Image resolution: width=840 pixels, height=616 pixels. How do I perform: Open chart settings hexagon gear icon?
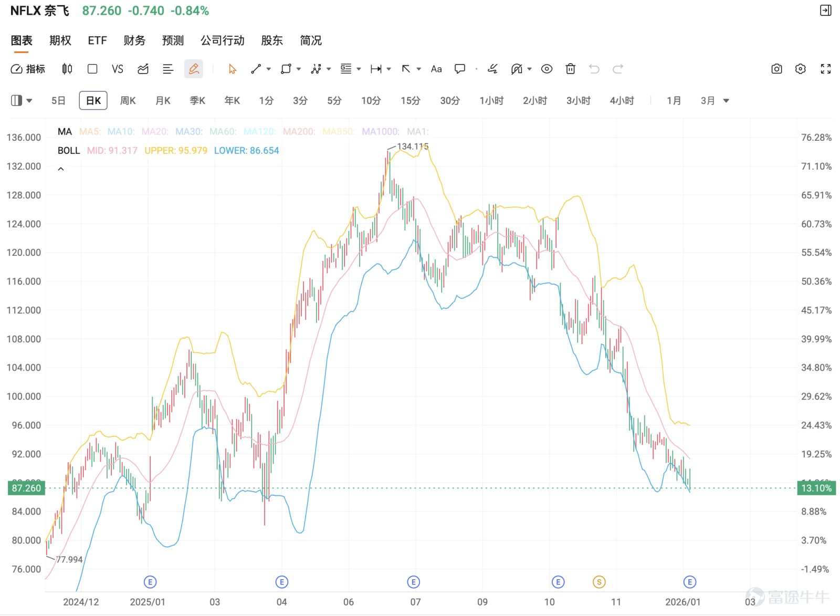coord(800,69)
